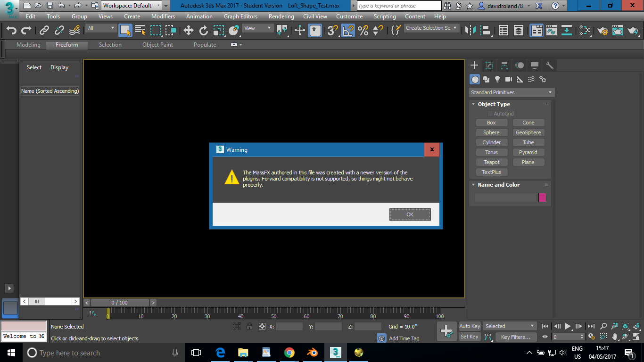
Task: Open the Utilities wrench panel
Action: pos(549,66)
